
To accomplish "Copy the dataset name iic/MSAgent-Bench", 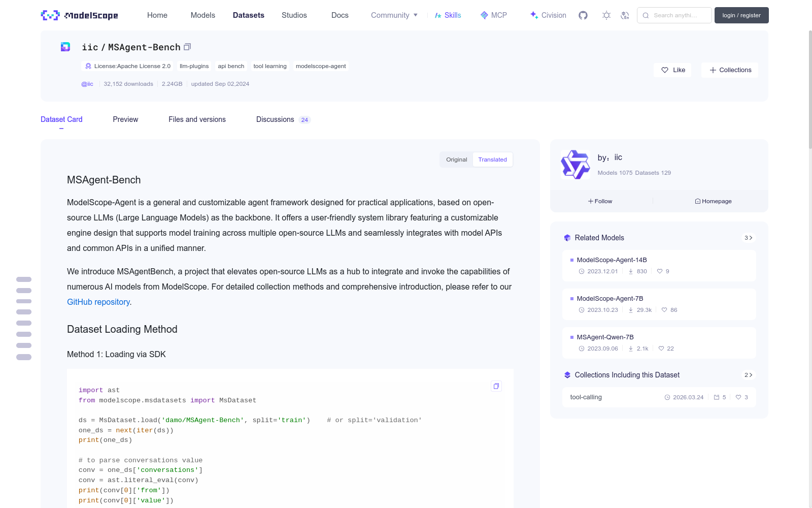I will [x=187, y=47].
